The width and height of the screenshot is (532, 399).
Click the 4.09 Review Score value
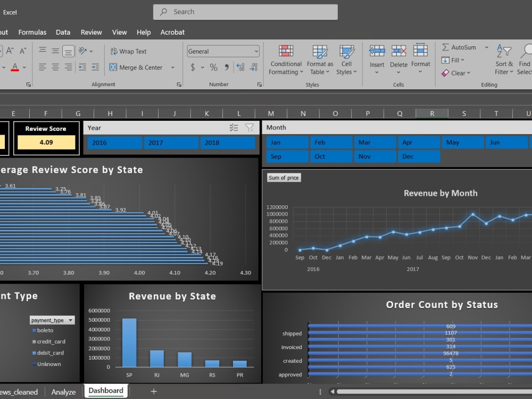tap(46, 142)
